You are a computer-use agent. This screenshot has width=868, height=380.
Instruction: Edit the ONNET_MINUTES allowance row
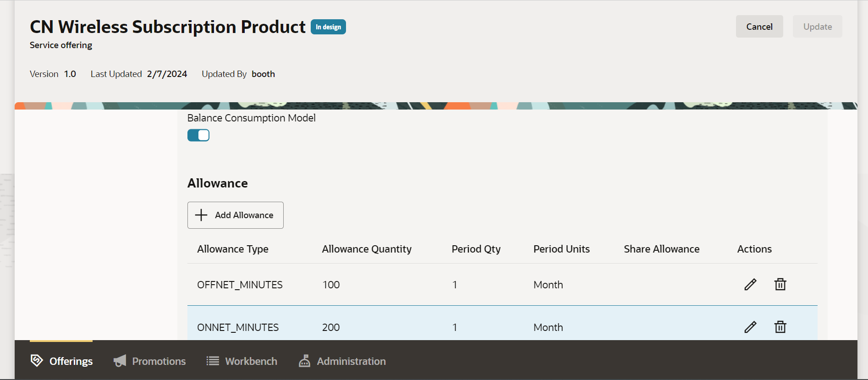point(750,327)
